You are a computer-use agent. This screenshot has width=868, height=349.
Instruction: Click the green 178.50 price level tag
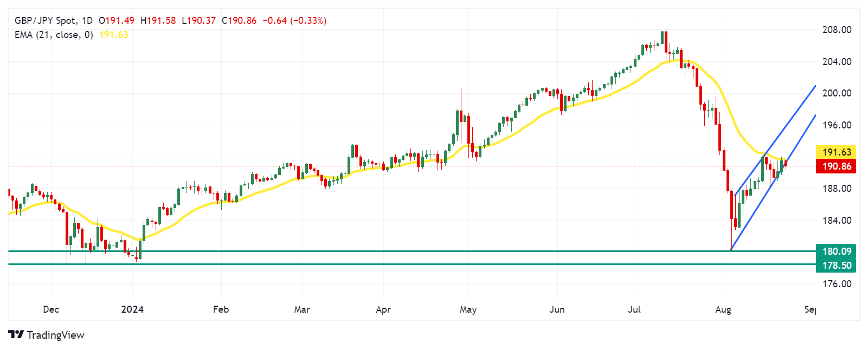pos(835,265)
